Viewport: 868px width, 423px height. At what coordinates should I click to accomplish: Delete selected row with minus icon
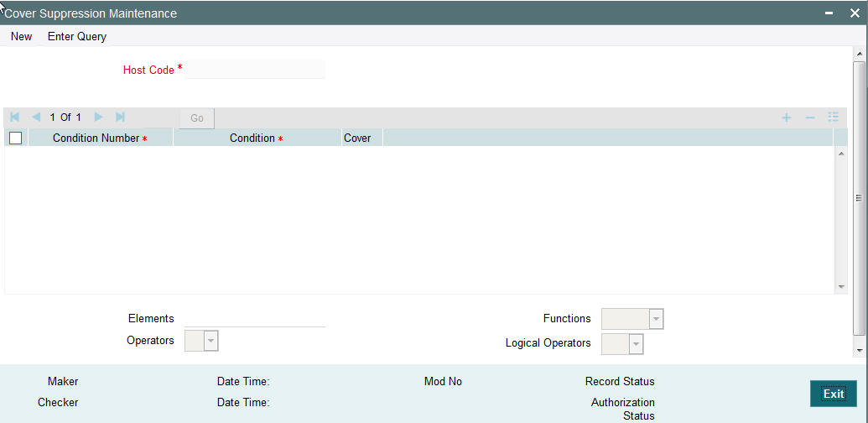pyautogui.click(x=810, y=117)
